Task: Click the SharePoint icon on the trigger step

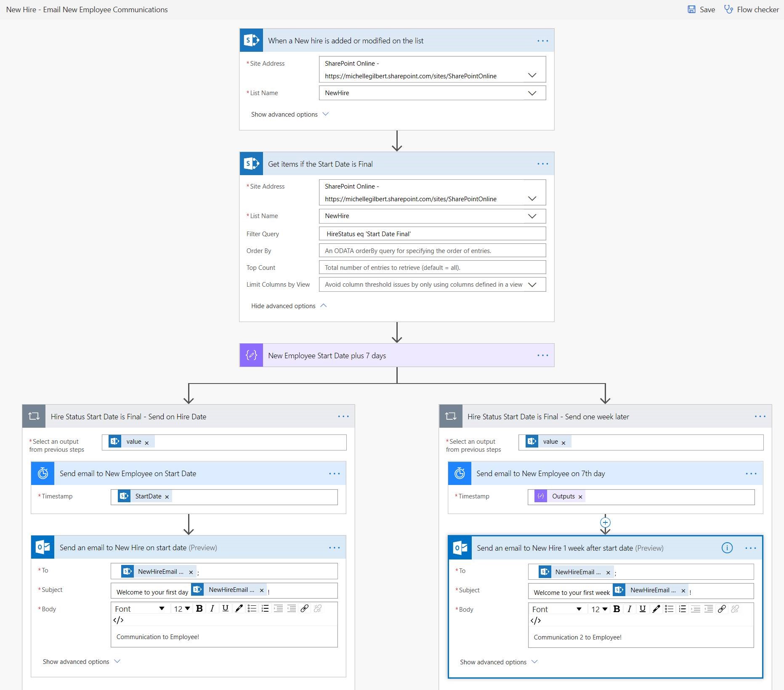Action: [x=251, y=40]
